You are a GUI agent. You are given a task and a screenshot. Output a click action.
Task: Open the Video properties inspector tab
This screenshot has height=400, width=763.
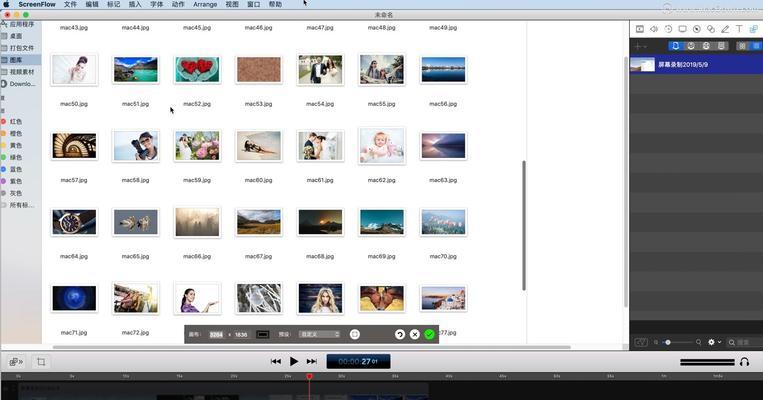[639, 29]
